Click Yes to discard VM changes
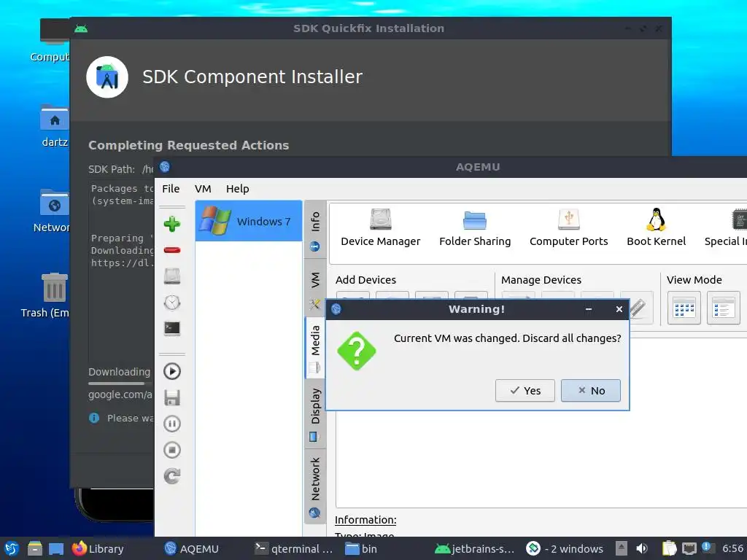 click(x=525, y=391)
